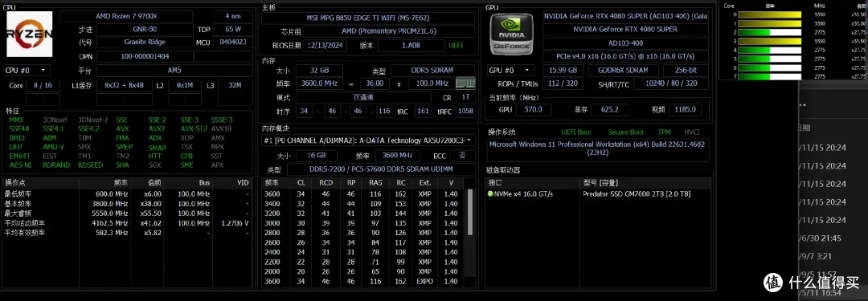Open the GPU #0 selector dropdown
The height and width of the screenshot is (301, 868).
point(510,71)
